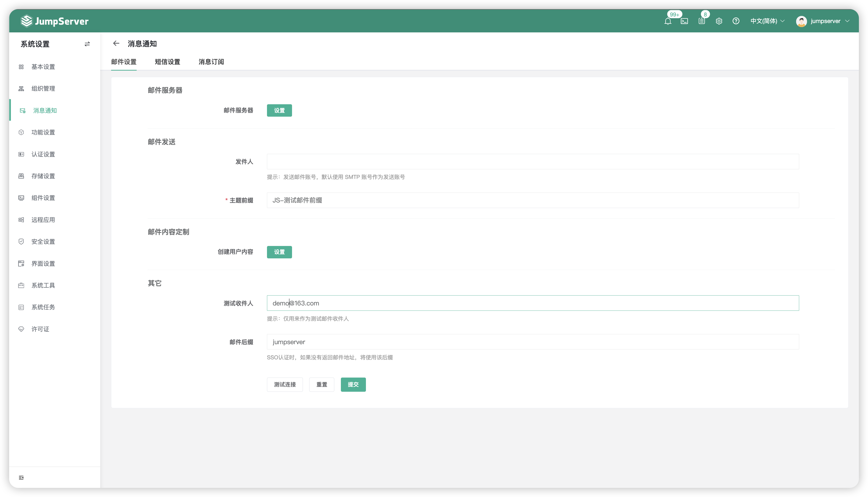
Task: Click the 设置 button for 创建用户内容
Action: click(x=279, y=252)
